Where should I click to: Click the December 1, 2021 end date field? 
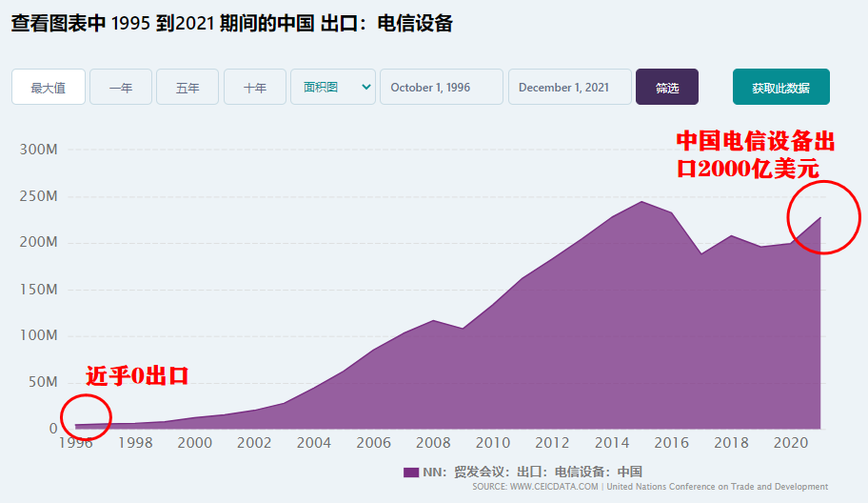tap(569, 88)
